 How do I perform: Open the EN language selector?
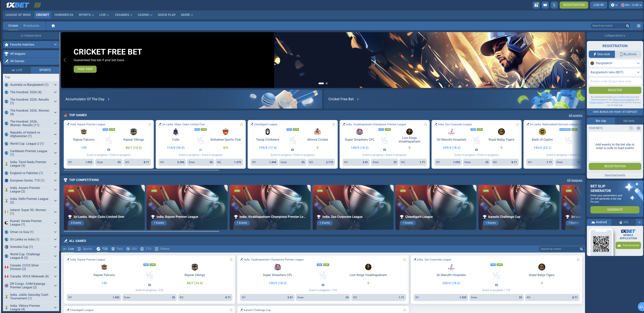click(x=631, y=5)
